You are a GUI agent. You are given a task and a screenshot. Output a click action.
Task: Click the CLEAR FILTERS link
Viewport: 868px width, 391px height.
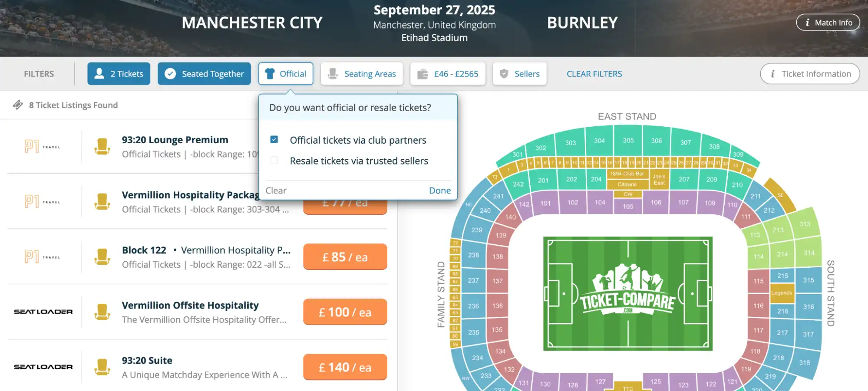594,73
